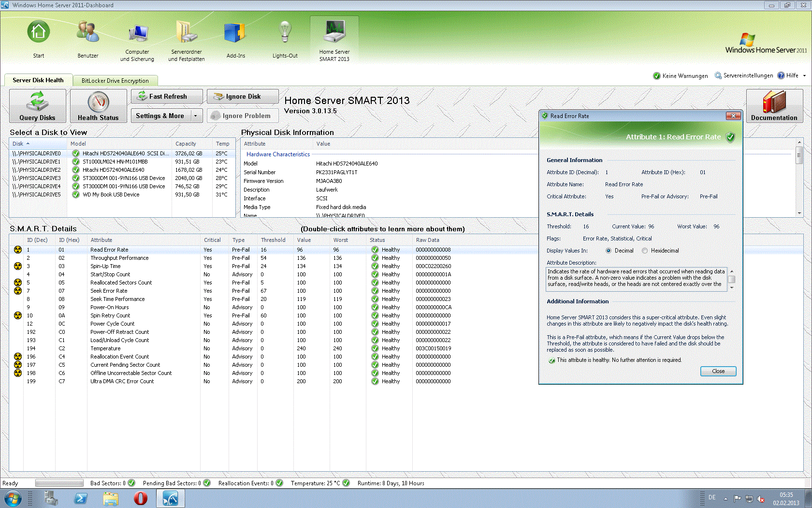812x508 pixels.
Task: Select the Server Disk Health tab
Action: (x=38, y=80)
